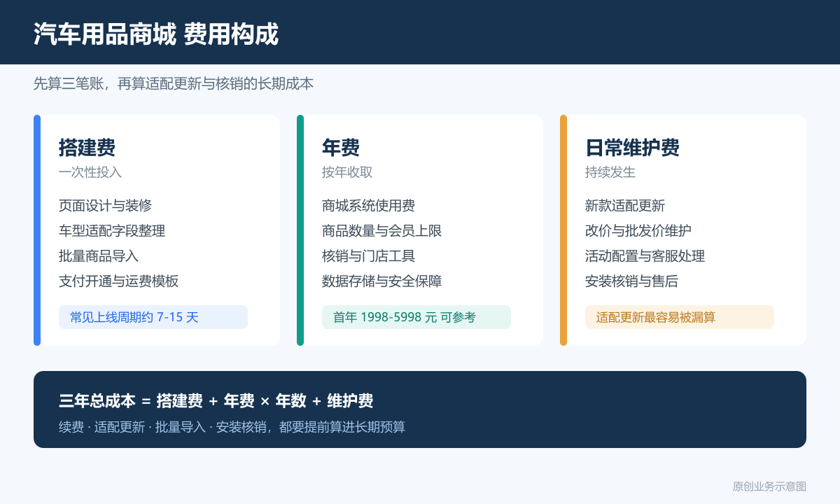
Task: Select the line 核销与门店工具
Action: [368, 256]
